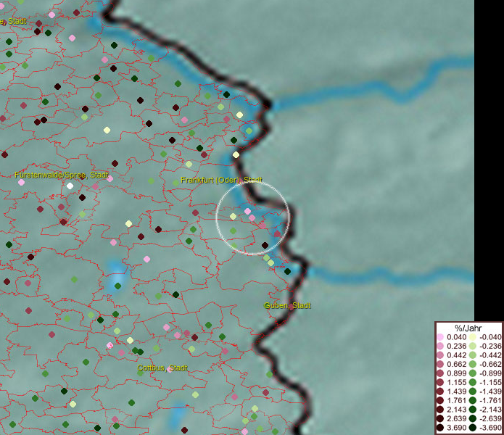This screenshot has height=435, width=504.
Task: Click the legend value text -1.439
Action: pos(490,391)
